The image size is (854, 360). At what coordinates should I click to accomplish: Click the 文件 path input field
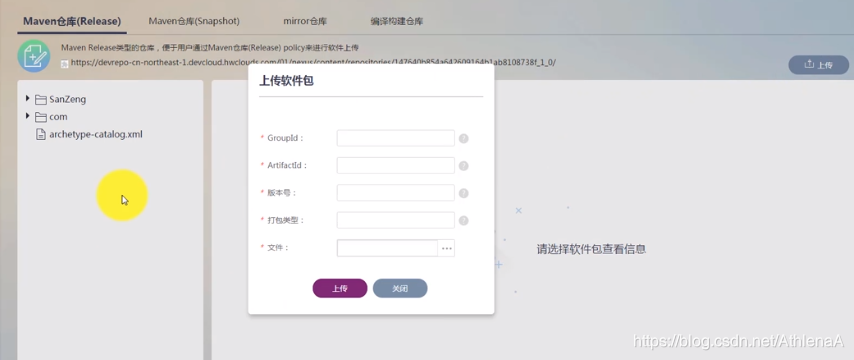click(x=387, y=248)
